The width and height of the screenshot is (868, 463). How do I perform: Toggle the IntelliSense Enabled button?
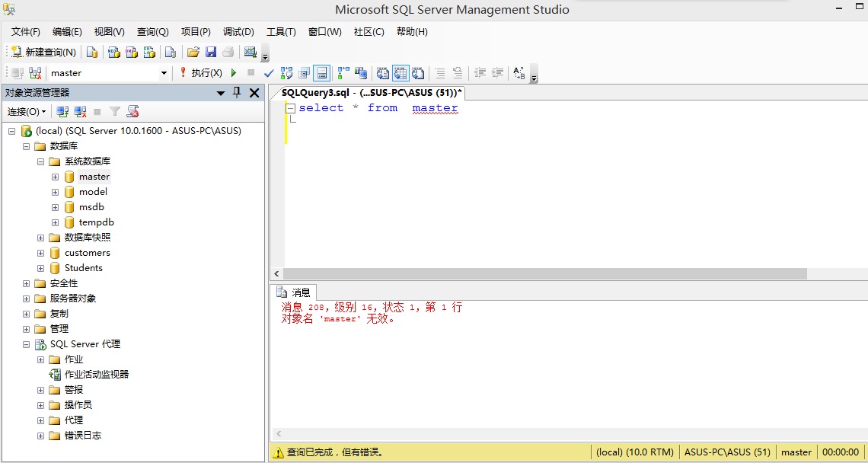pos(321,73)
